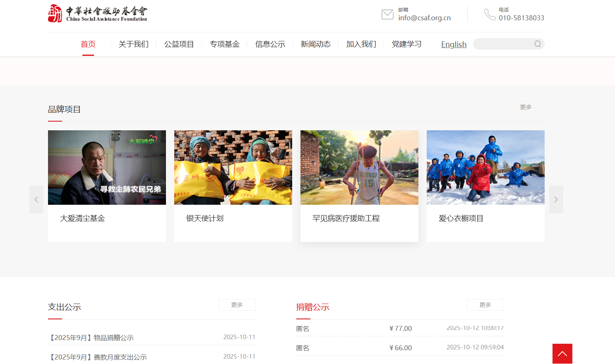Open the 信息公示 navigation item
Image resolution: width=615 pixels, height=364 pixels.
(x=270, y=44)
